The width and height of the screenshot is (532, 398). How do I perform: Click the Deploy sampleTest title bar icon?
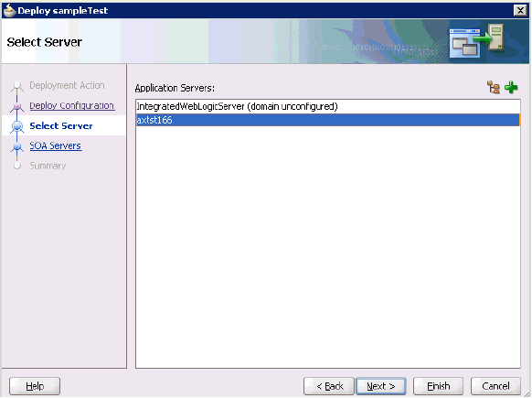pyautogui.click(x=9, y=10)
